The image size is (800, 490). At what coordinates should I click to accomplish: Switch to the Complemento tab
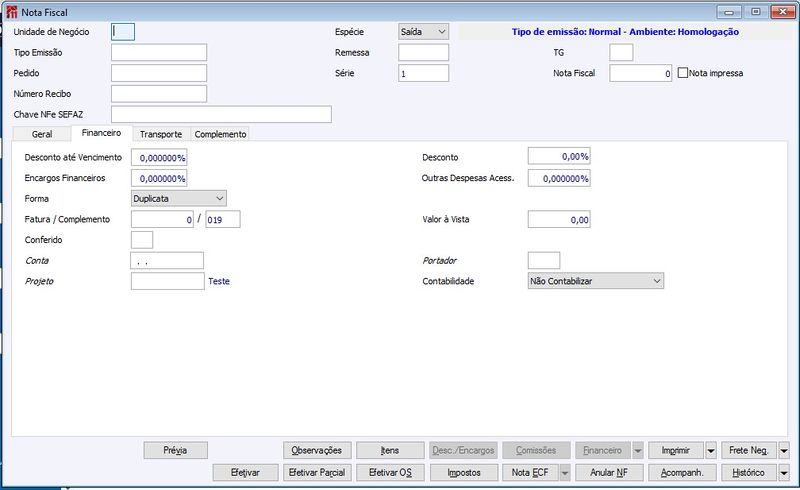(x=220, y=134)
